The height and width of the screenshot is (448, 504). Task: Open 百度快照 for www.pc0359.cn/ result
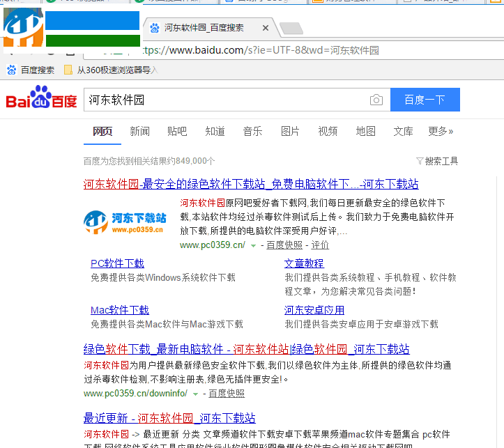coord(284,245)
